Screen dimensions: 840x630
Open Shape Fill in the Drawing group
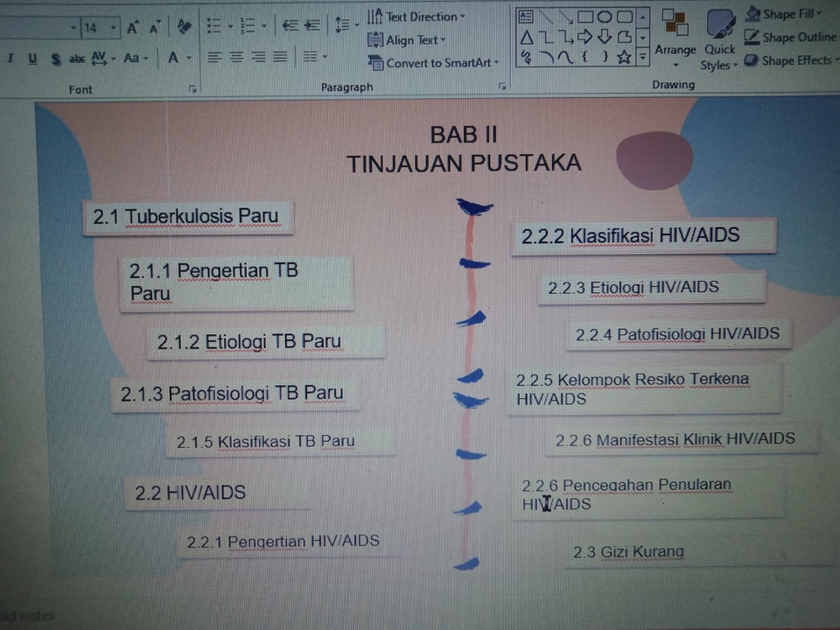pos(784,14)
